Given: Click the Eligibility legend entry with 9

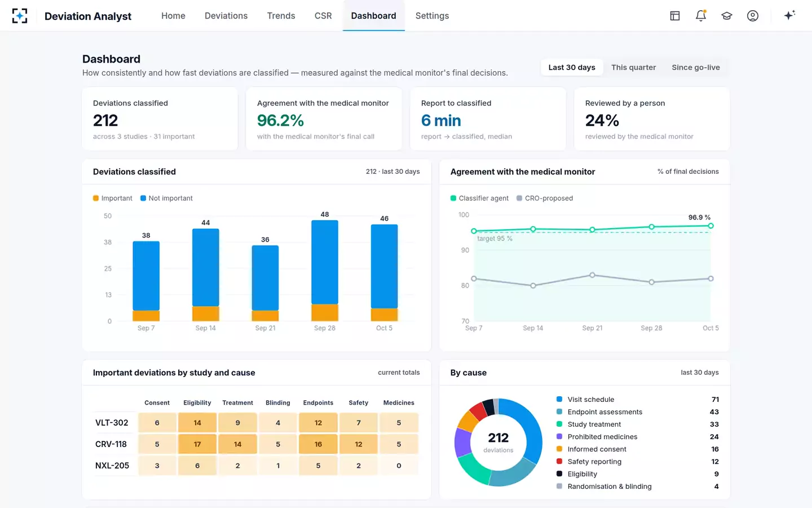Looking at the screenshot, I should click(x=638, y=474).
